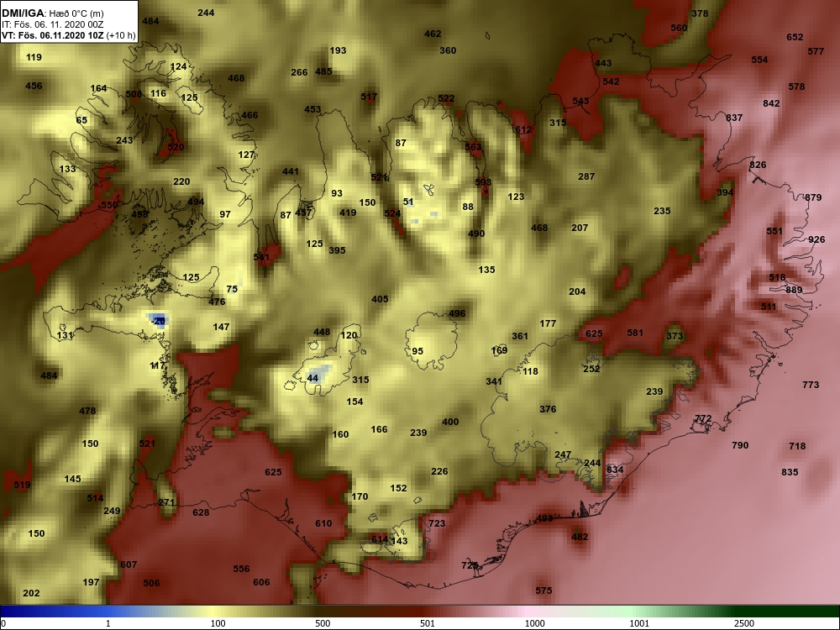Click the map value 723
Image resolution: width=840 pixels, height=630 pixels.
click(437, 523)
